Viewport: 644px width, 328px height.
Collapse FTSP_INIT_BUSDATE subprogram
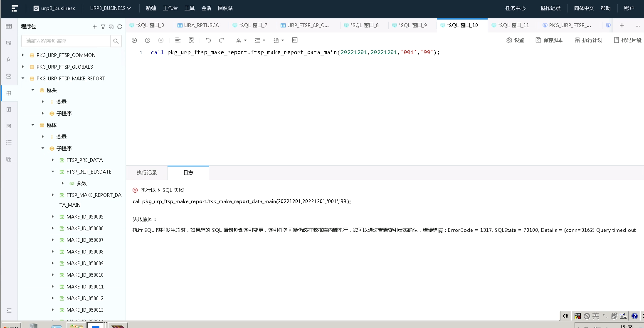pyautogui.click(x=53, y=171)
